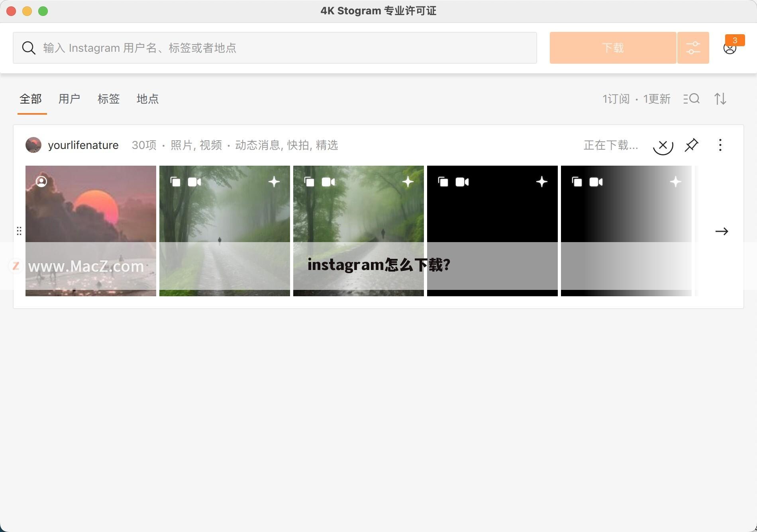Open account profile icon with badge
757x532 pixels.
click(730, 48)
